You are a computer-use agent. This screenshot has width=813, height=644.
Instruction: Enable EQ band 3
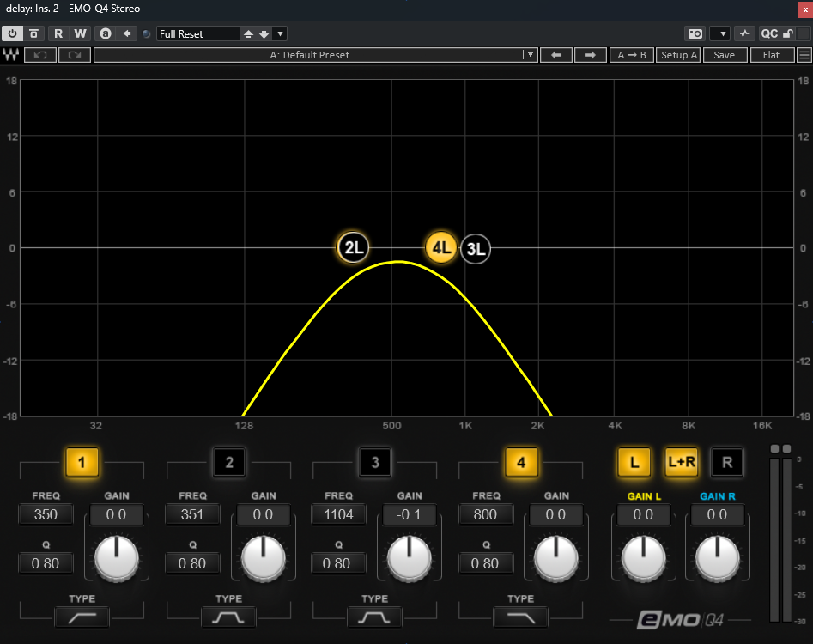point(375,462)
